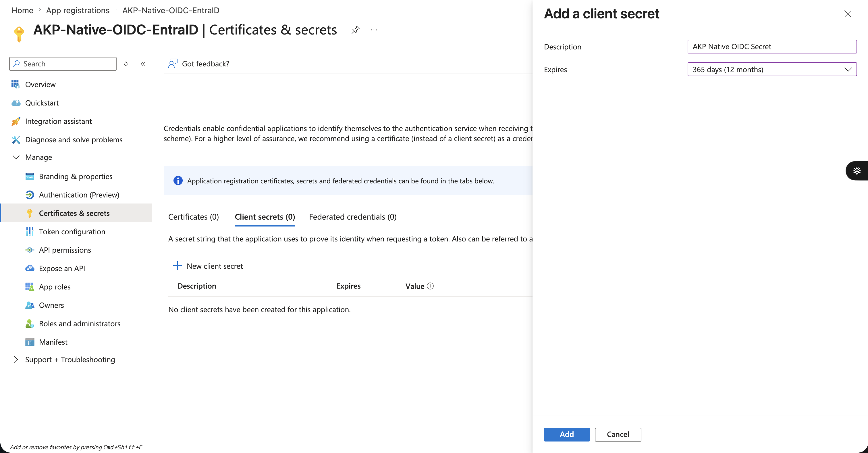
Task: Open Owners in the sidebar
Action: (x=51, y=305)
